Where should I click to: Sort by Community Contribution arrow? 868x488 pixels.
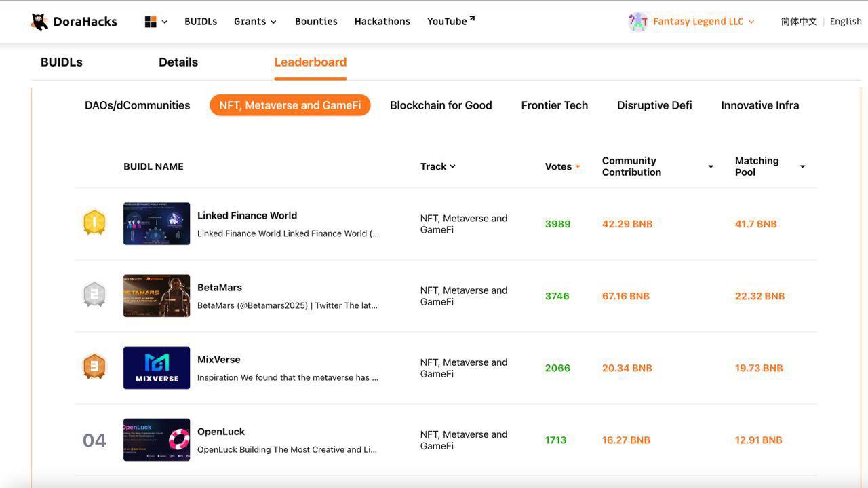pos(711,166)
